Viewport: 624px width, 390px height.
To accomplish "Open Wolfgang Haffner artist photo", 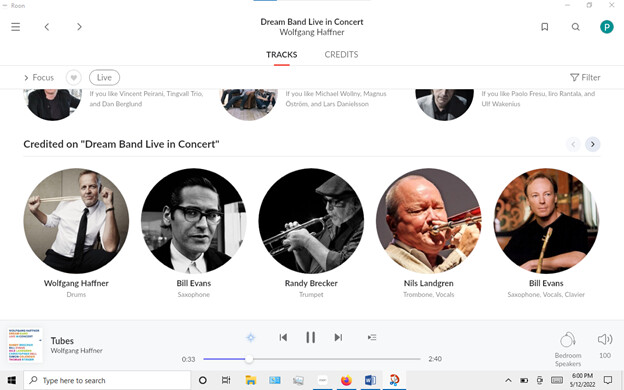I will [x=76, y=221].
